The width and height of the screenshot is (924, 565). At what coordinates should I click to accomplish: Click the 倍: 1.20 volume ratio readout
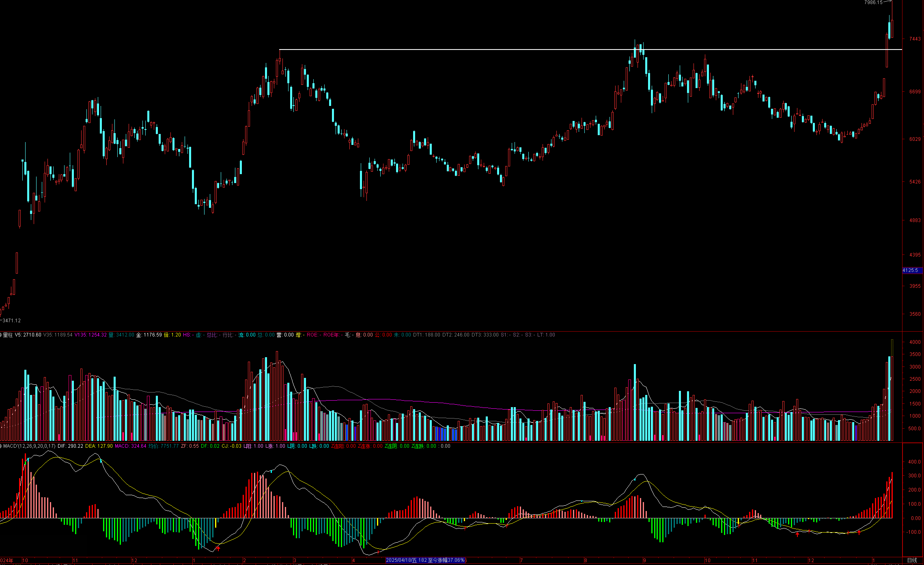click(172, 335)
